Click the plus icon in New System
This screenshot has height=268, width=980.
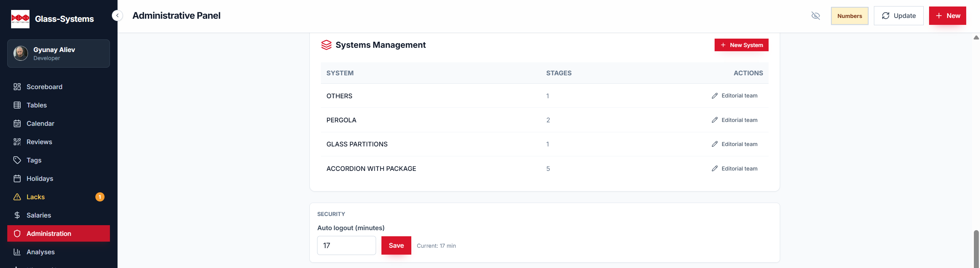[x=723, y=45]
